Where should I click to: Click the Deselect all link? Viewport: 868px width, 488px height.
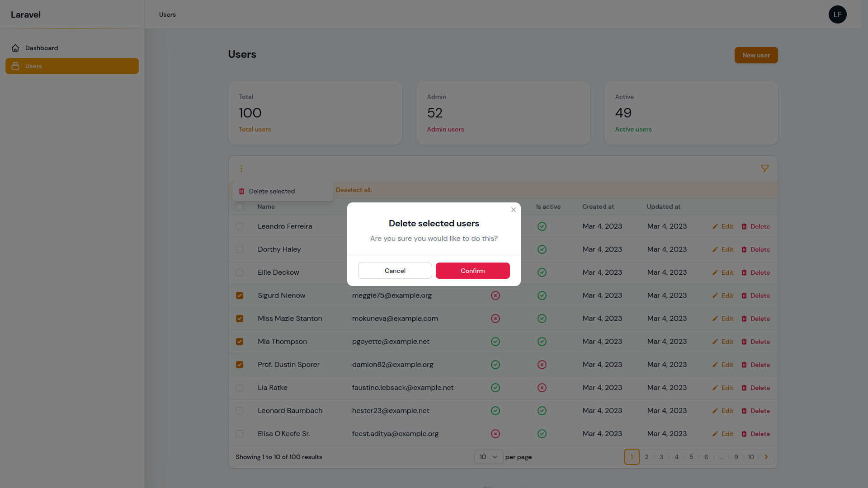coord(354,190)
